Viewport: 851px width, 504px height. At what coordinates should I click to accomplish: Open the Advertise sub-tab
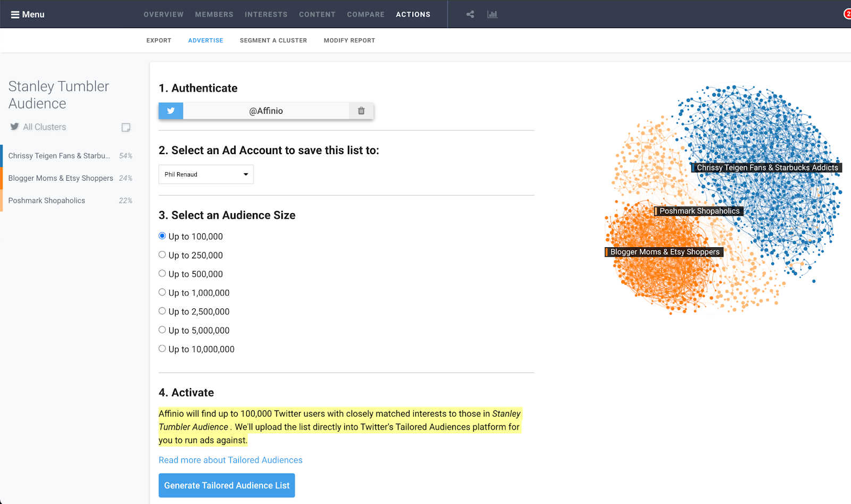click(205, 40)
